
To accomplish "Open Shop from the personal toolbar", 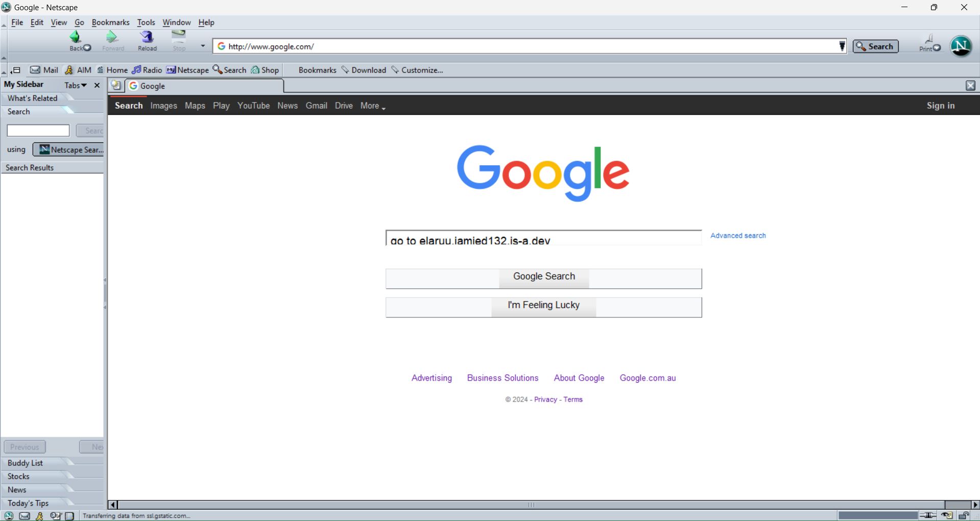I will (265, 70).
